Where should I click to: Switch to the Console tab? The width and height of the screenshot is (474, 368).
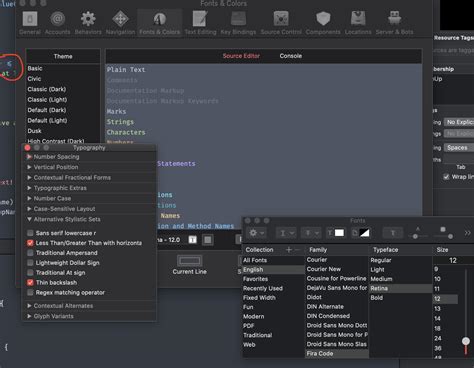[291, 56]
